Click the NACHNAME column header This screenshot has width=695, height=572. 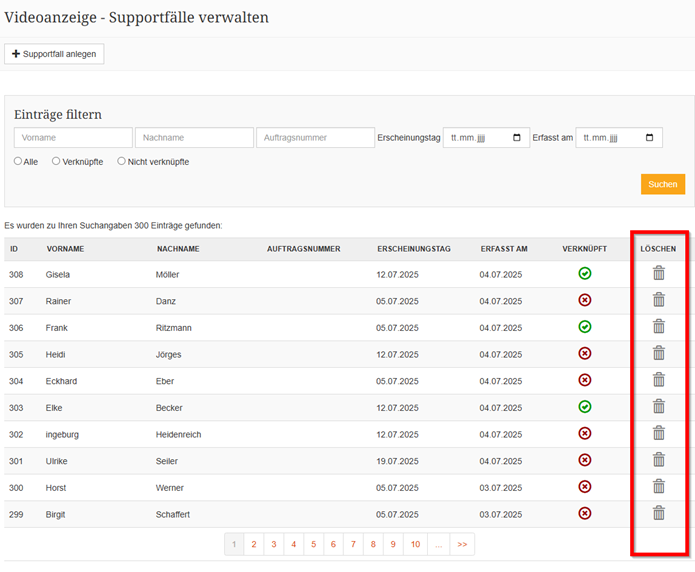tap(178, 249)
